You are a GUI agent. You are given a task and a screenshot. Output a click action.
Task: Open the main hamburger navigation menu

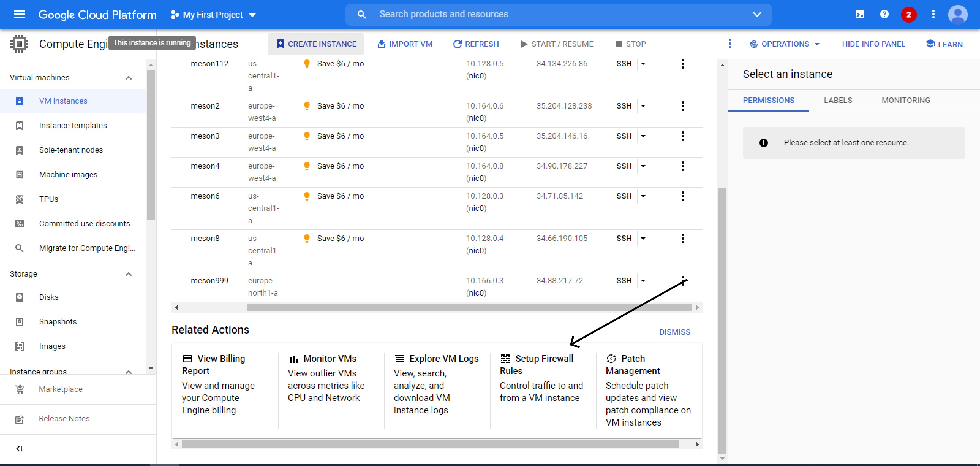pyautogui.click(x=19, y=14)
